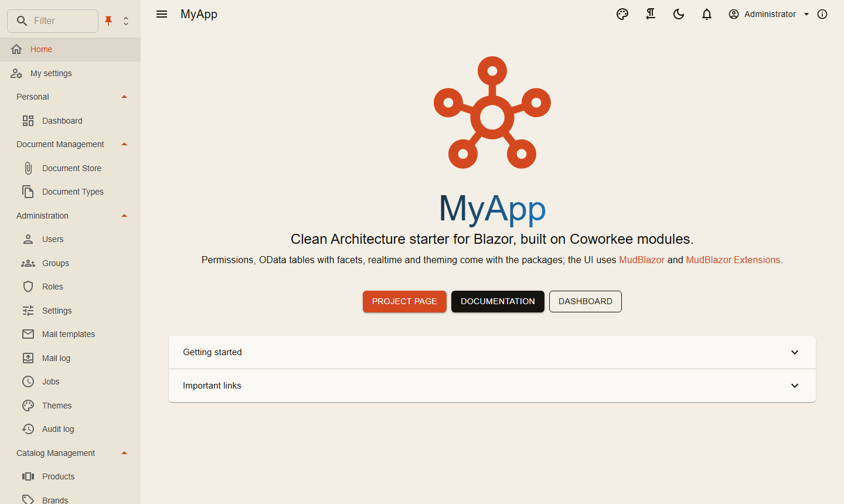Image resolution: width=844 pixels, height=504 pixels.
Task: Click the MyApp title in top bar
Action: click(x=199, y=14)
